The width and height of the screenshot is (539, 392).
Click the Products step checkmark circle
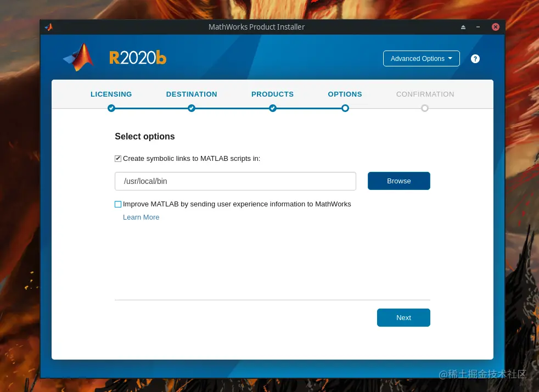pos(273,108)
